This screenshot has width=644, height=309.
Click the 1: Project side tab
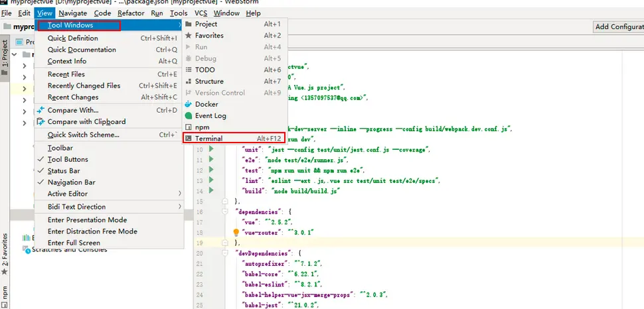point(5,56)
